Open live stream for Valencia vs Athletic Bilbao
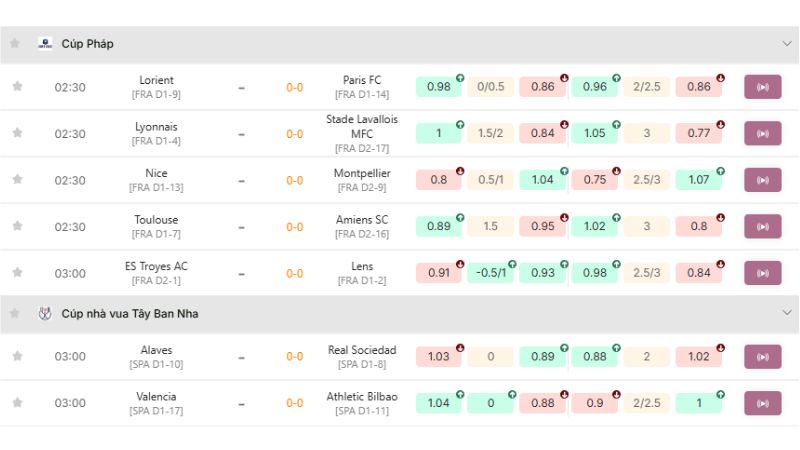The height and width of the screenshot is (450, 800). (x=762, y=403)
